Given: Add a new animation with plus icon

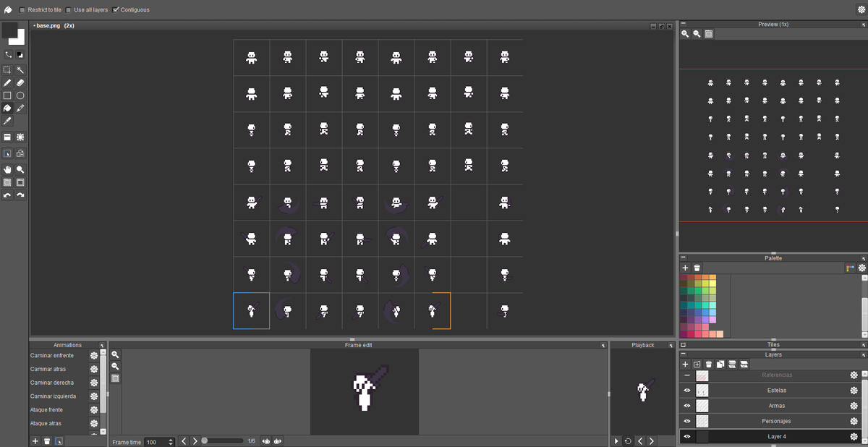Looking at the screenshot, I should tap(35, 441).
